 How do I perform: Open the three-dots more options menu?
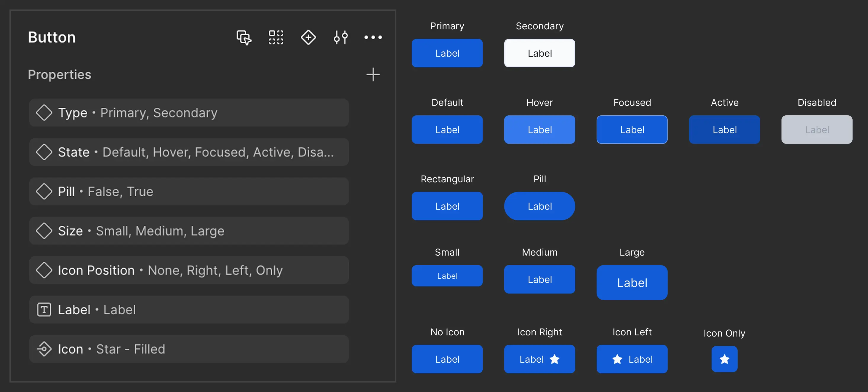point(373,37)
